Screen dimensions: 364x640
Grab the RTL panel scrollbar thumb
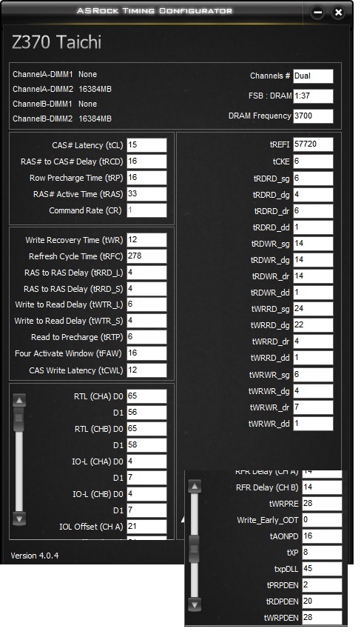pyautogui.click(x=19, y=419)
